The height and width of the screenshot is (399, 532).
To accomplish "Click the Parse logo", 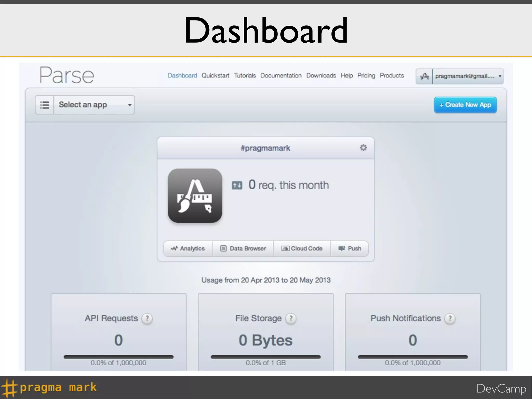I will pyautogui.click(x=67, y=75).
